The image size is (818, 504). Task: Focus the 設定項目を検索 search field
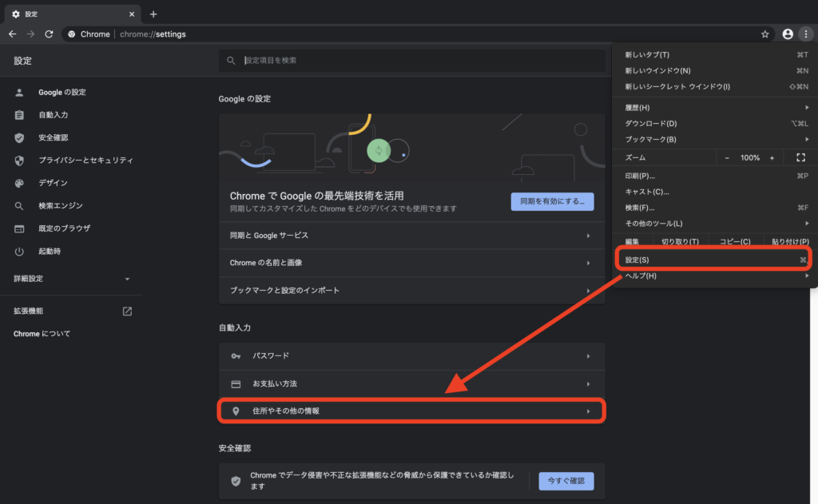tap(412, 61)
